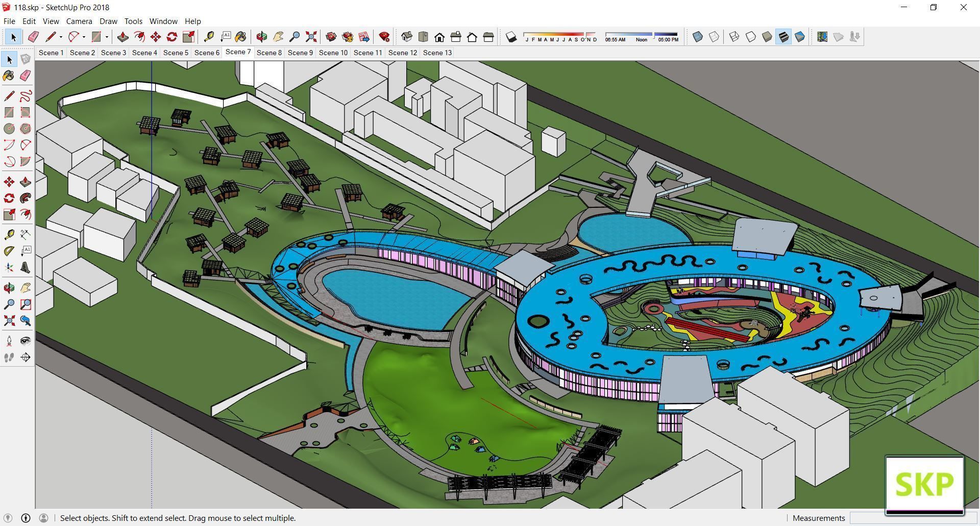The width and height of the screenshot is (980, 526).
Task: Switch to Scene 10 tab
Action: [x=333, y=53]
